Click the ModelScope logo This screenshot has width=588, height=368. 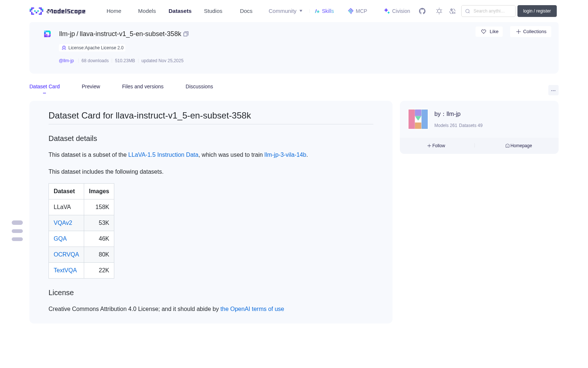58,11
